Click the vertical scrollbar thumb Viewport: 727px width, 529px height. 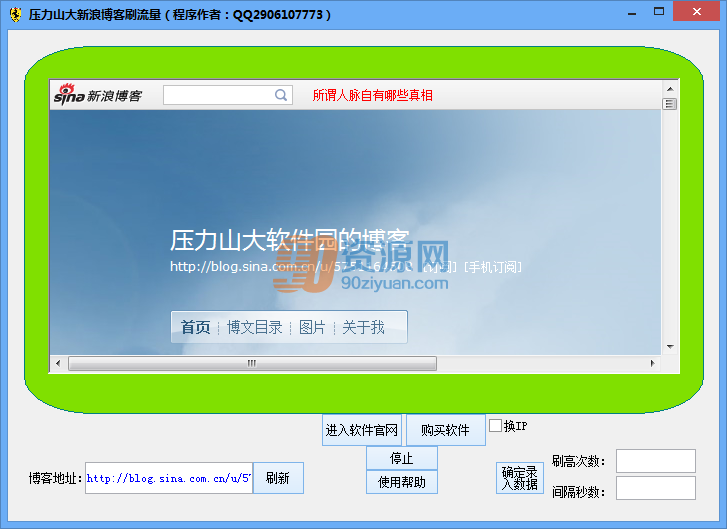670,104
